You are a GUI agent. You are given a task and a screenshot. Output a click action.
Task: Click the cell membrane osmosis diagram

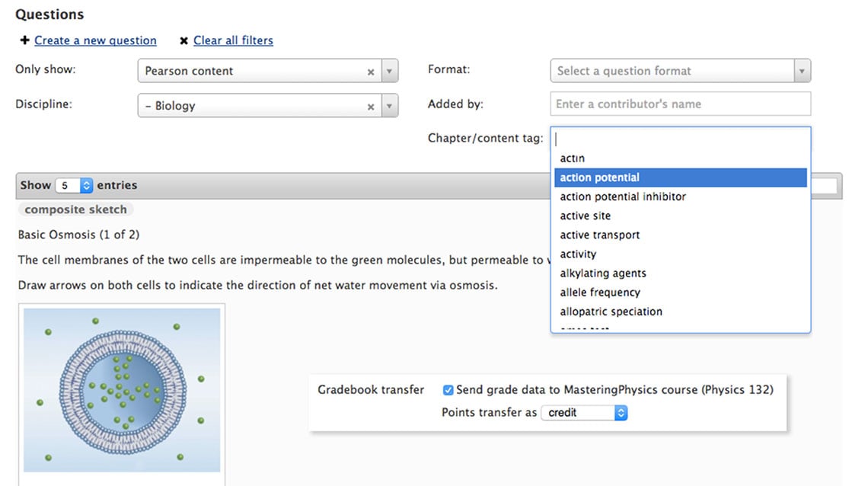coord(122,390)
